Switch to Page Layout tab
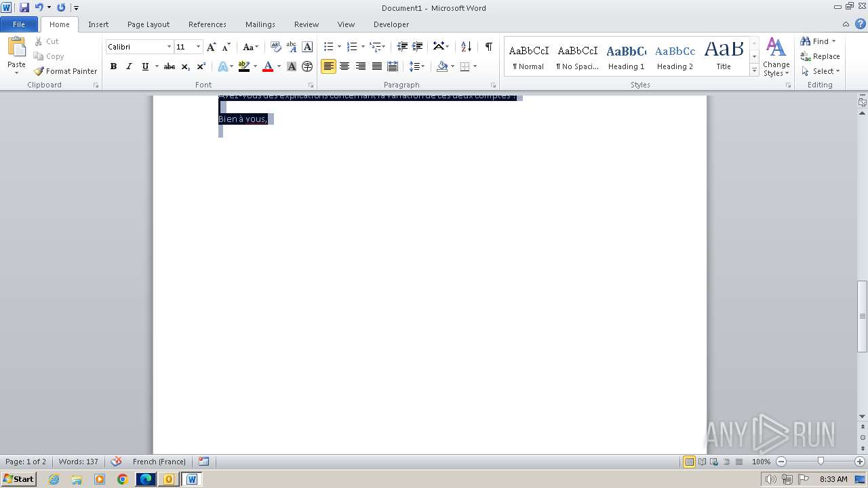The image size is (868, 488). 149,24
